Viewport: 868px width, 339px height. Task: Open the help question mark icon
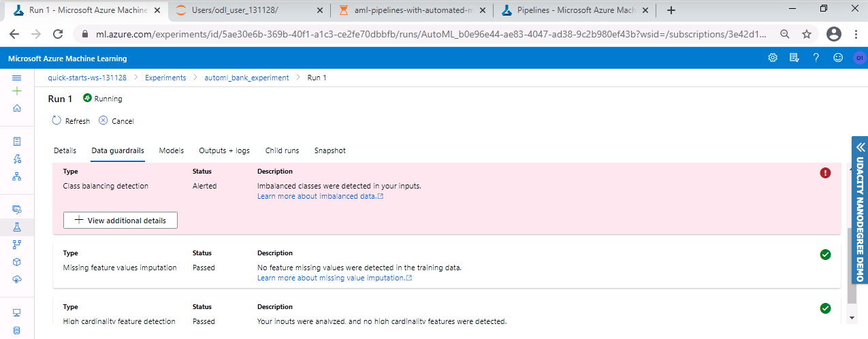tap(816, 58)
